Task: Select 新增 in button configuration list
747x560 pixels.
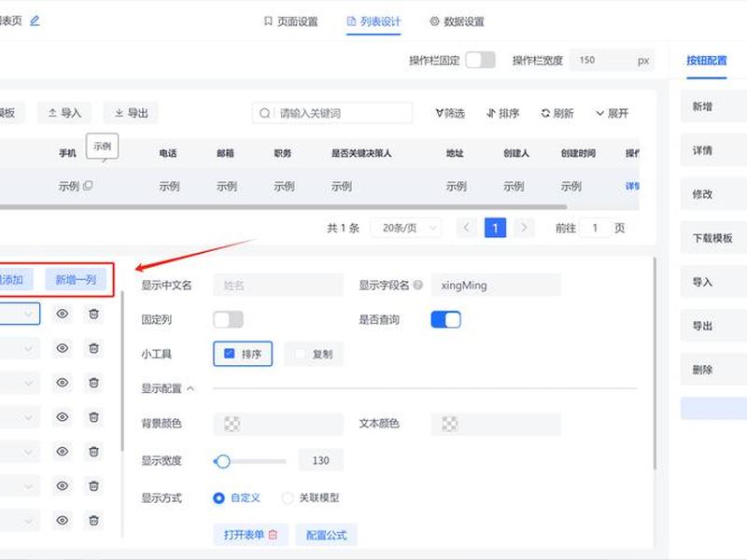Action: point(713,106)
